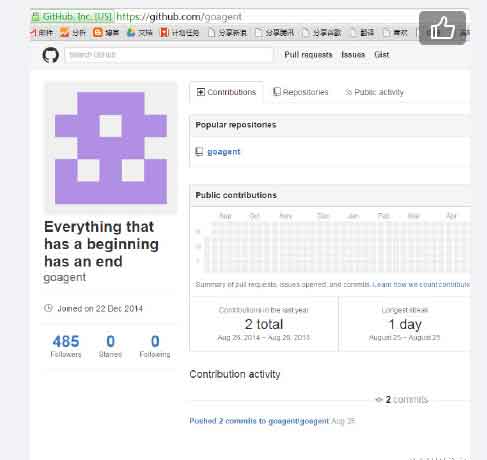Click the github.com/goagent address bar

[179, 17]
